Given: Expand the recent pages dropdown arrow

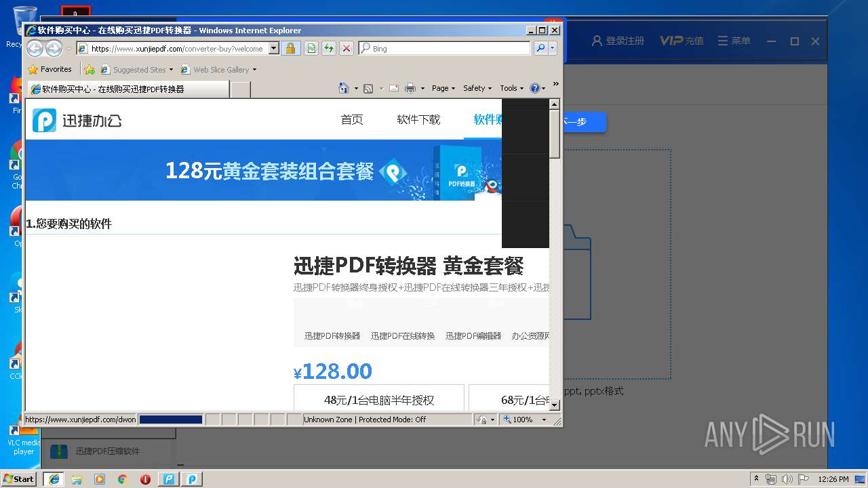Looking at the screenshot, I should tap(68, 49).
